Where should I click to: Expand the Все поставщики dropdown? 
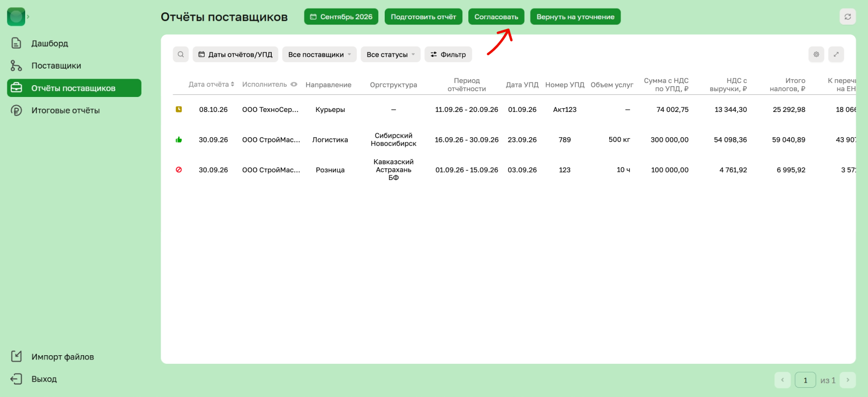pyautogui.click(x=319, y=54)
